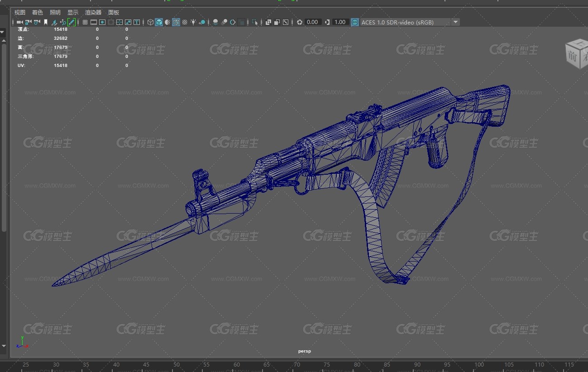Toggle Use Default Material icon
This screenshot has width=588, height=372.
click(168, 22)
